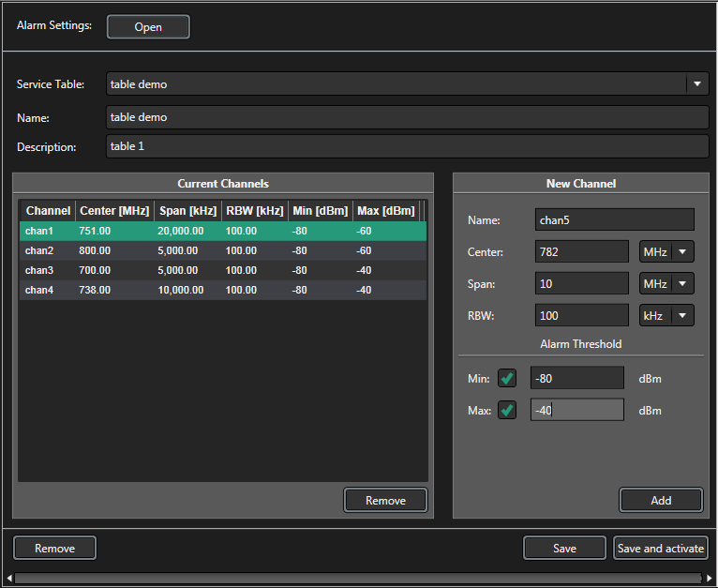The height and width of the screenshot is (588, 718).
Task: Toggle the Max alarm threshold checkbox
Action: point(507,411)
